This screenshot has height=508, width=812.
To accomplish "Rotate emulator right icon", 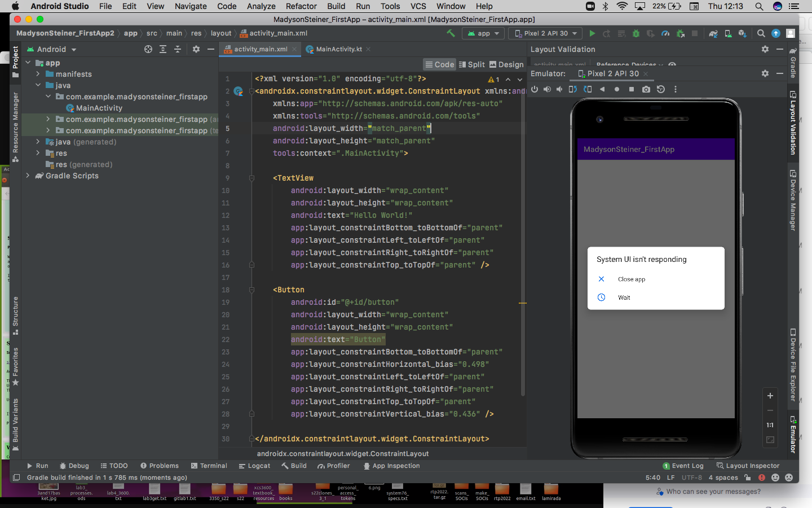I will point(588,89).
